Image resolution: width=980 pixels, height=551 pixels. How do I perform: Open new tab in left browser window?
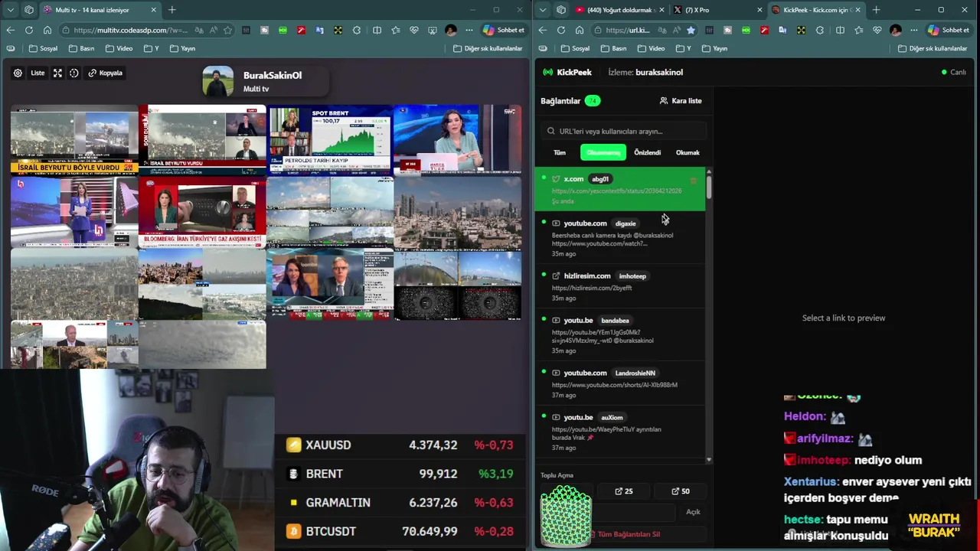(171, 10)
